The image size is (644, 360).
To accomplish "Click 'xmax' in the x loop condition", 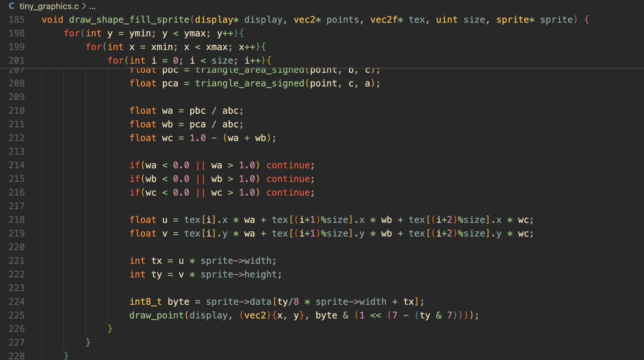I will pyautogui.click(x=217, y=47).
